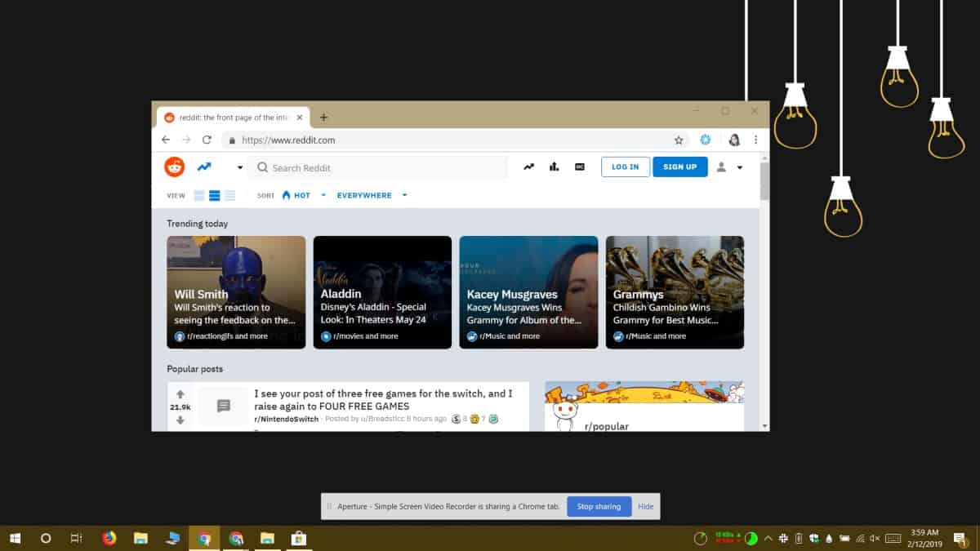Hide the screen sharing notification bar
Viewport: 980px width, 551px height.
646,506
